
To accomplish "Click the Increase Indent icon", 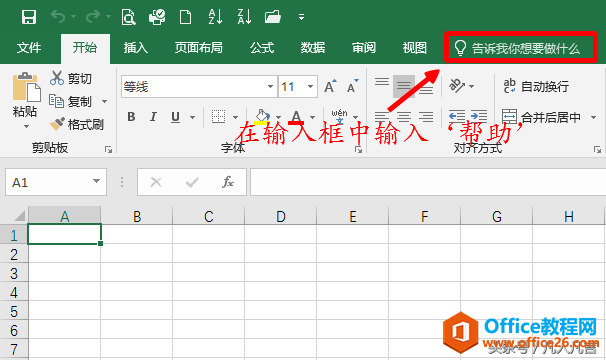I will pos(479,116).
